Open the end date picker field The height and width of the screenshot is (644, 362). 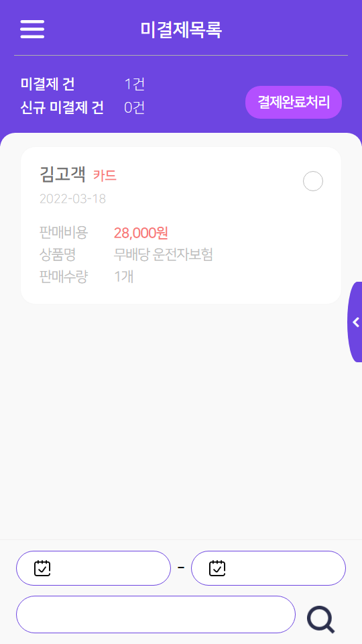268,568
